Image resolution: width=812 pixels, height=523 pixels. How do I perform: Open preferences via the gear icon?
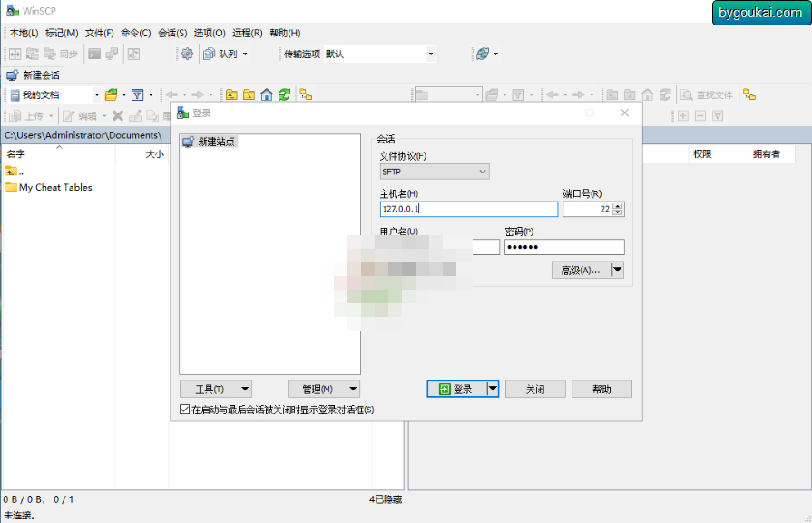point(187,54)
